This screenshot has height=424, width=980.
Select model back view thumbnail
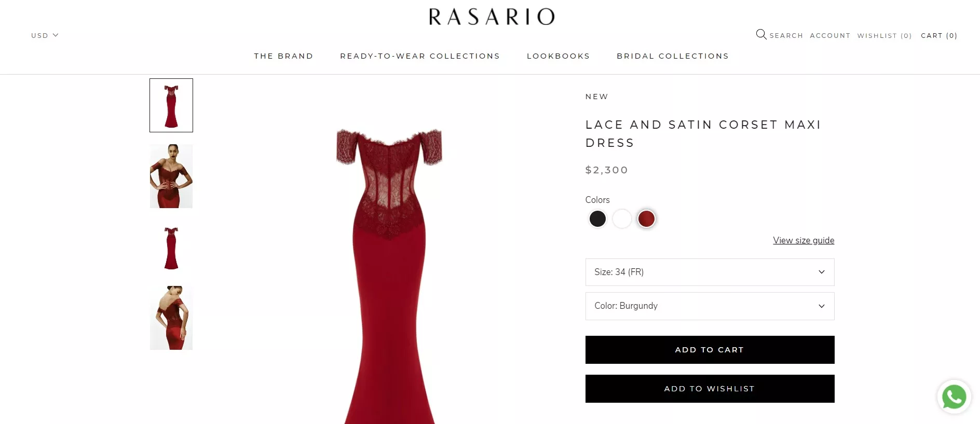point(171,318)
